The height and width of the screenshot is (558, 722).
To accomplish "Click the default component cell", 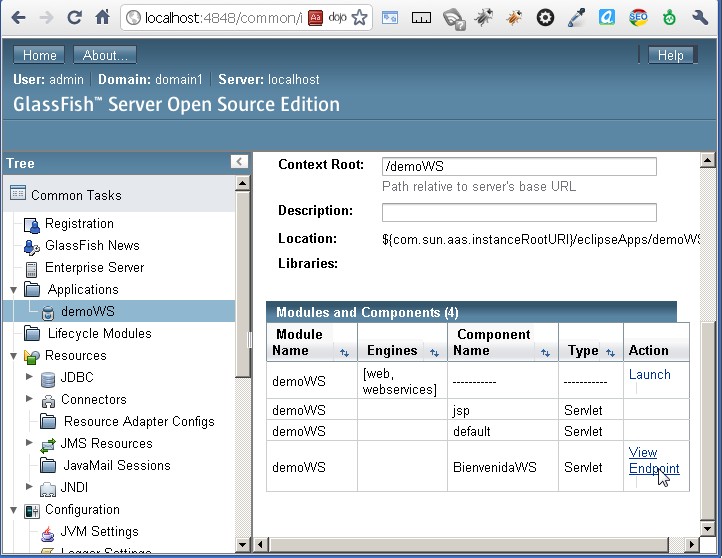I will click(503, 430).
